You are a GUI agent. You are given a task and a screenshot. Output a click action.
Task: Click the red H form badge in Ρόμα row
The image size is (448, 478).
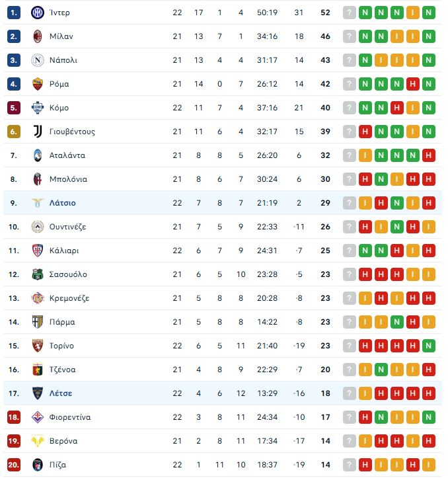(x=413, y=84)
